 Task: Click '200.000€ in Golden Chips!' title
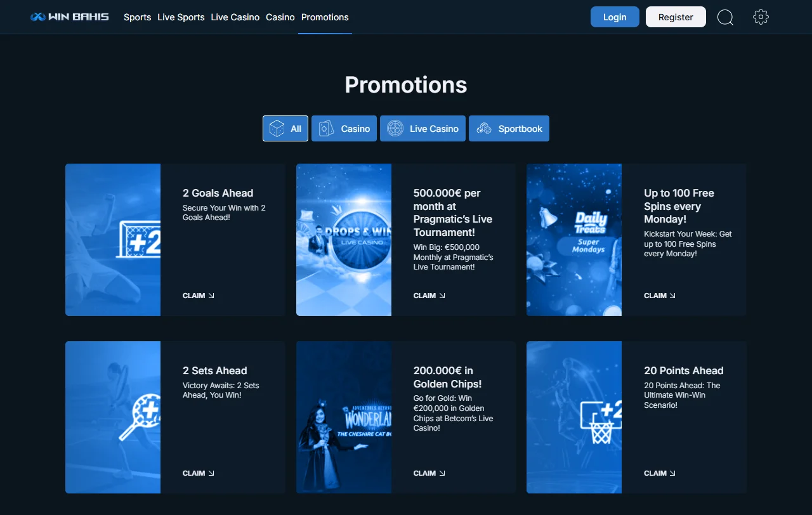click(448, 377)
